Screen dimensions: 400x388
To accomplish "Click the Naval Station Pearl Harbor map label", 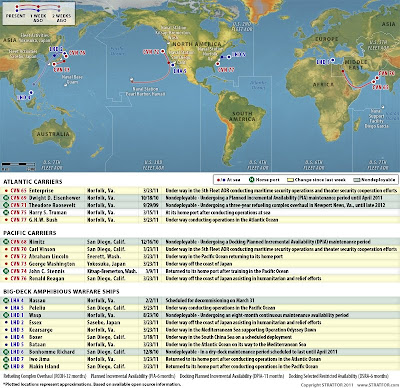I will click(145, 92).
